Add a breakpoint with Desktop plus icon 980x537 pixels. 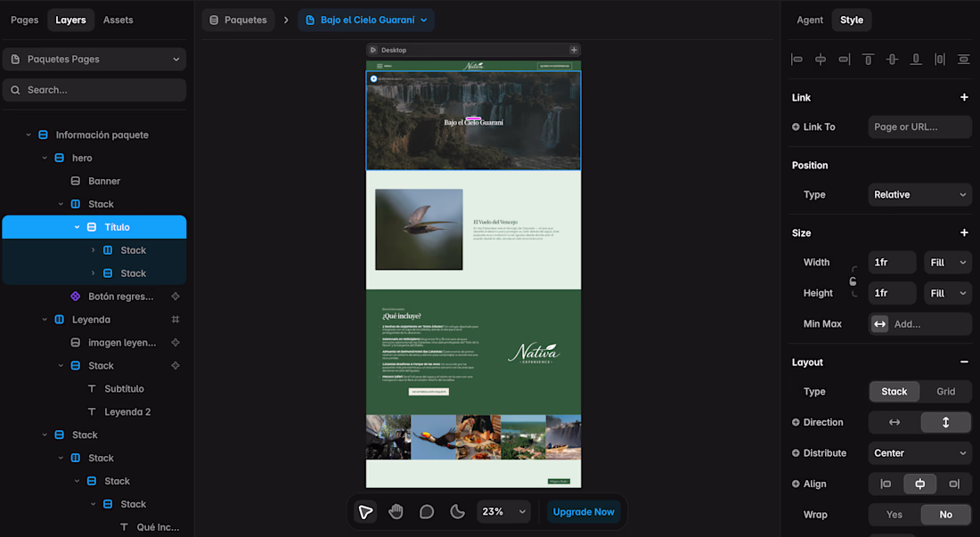pyautogui.click(x=574, y=50)
